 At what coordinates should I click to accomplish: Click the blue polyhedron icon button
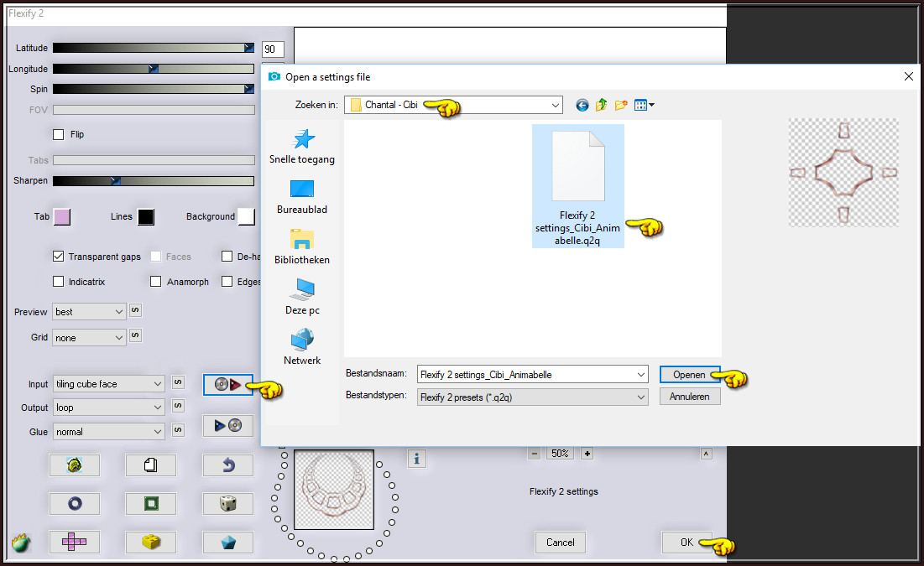click(228, 542)
